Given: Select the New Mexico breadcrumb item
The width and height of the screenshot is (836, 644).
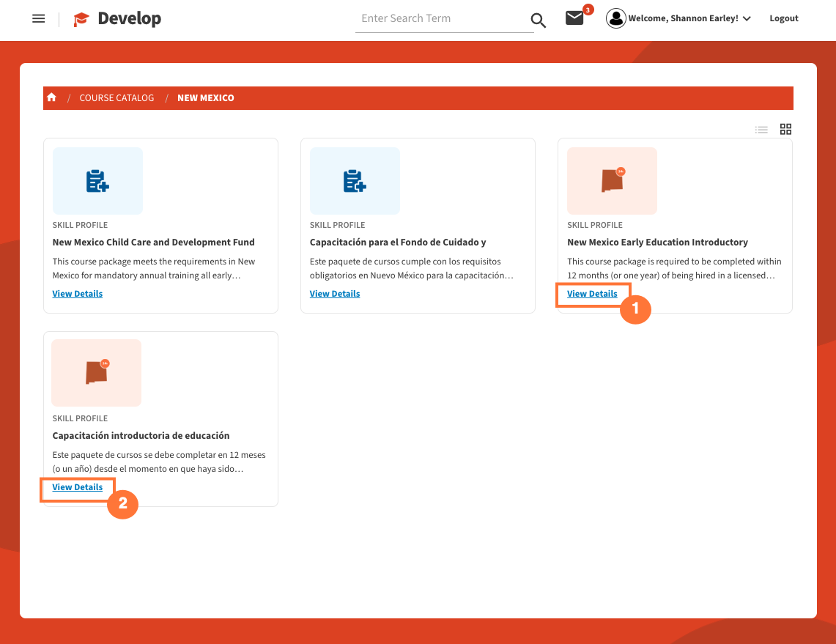Looking at the screenshot, I should coord(206,98).
